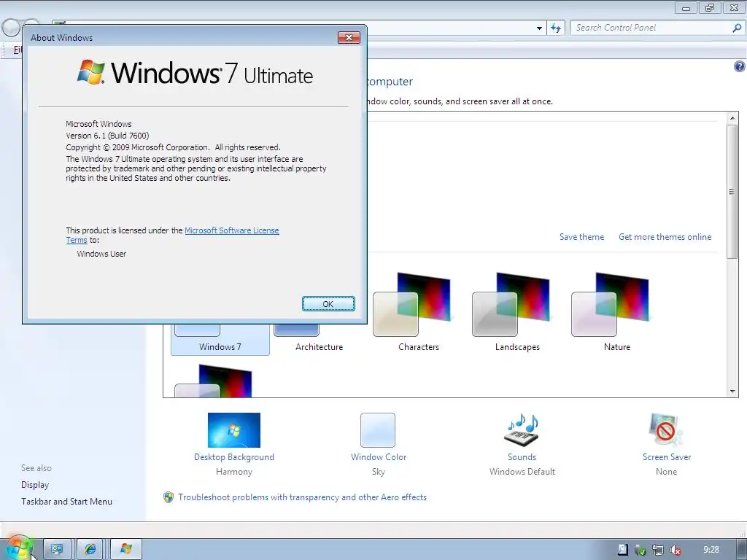Open the Sounds icon
747x560 pixels.
pos(522,430)
